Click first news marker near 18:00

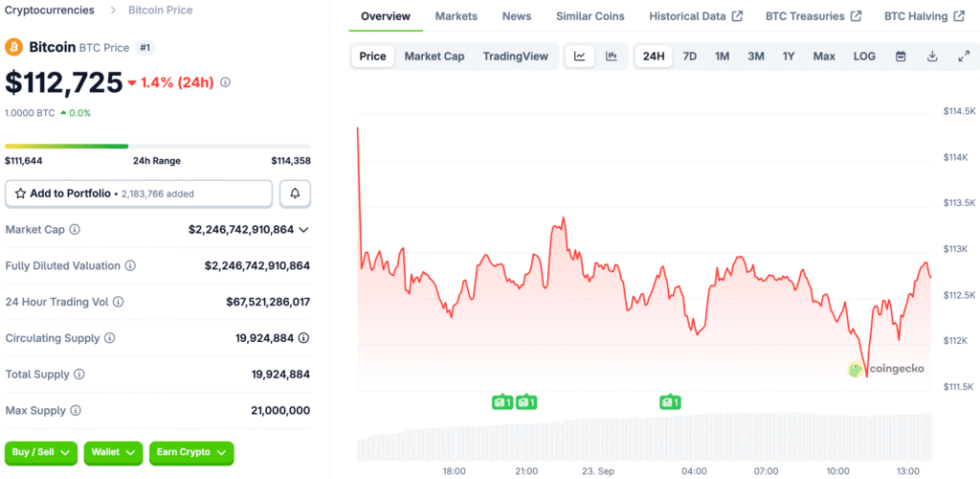502,402
